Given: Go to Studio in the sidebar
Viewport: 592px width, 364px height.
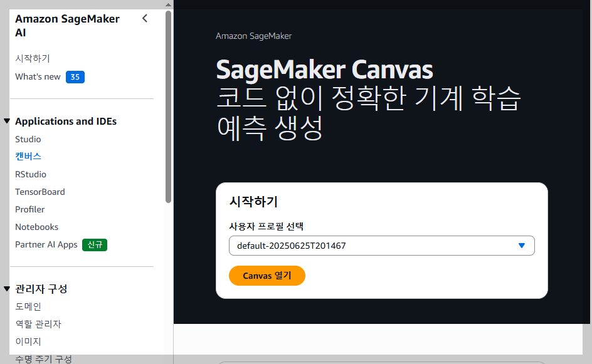Looking at the screenshot, I should (28, 139).
